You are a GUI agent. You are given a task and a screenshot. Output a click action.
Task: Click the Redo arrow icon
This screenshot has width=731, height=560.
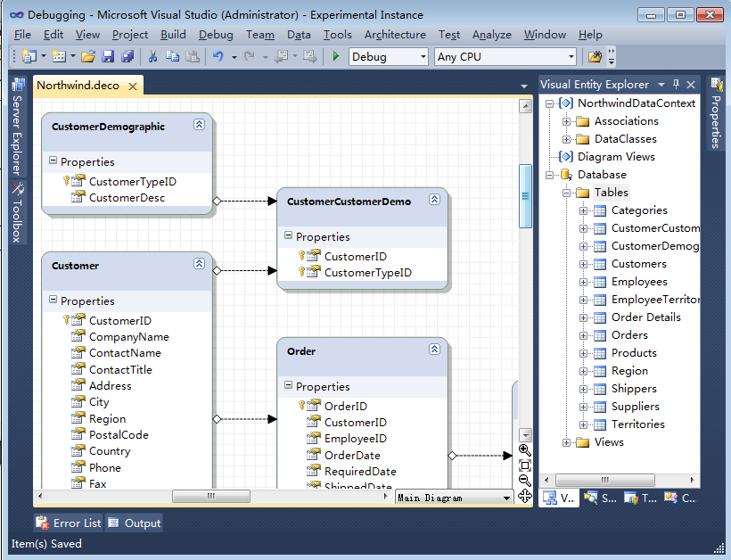(x=250, y=56)
